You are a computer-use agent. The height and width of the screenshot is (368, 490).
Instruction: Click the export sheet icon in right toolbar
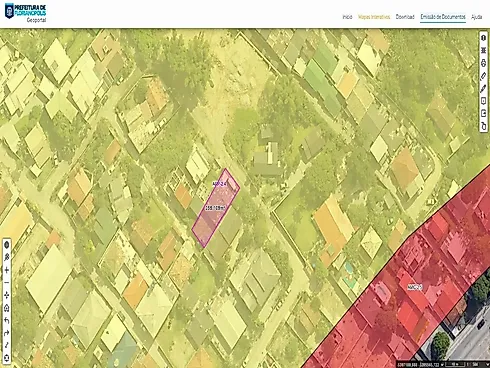tap(483, 114)
